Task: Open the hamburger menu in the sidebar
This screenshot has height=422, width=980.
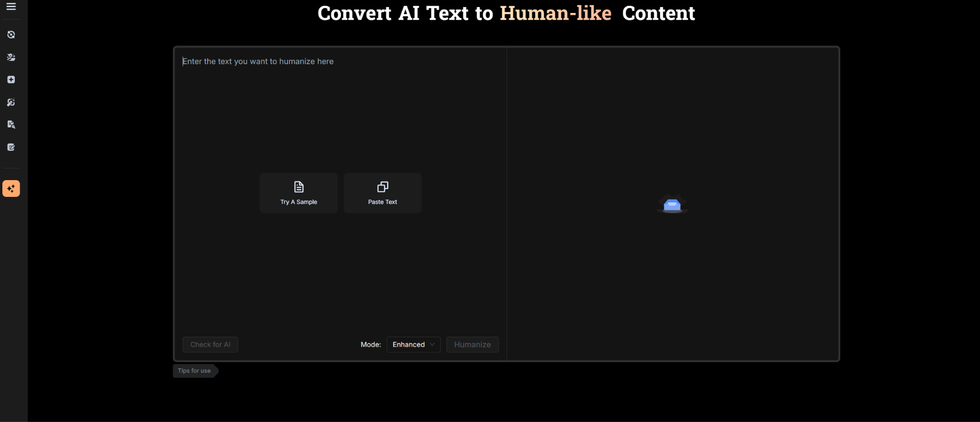Action: (11, 7)
